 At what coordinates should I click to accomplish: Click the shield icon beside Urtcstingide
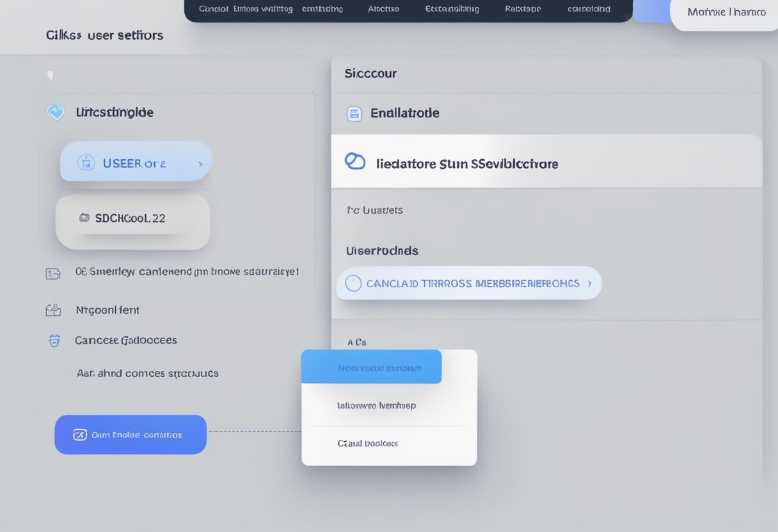56,113
